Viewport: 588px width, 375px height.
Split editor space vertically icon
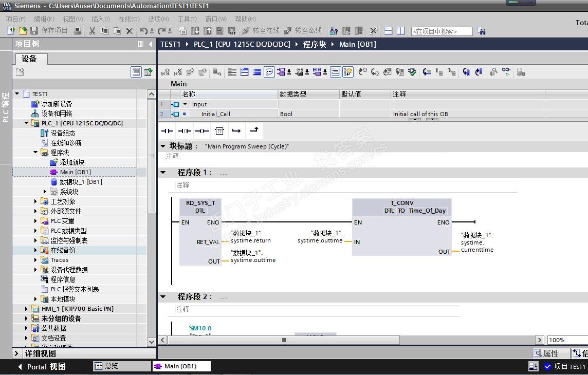tap(401, 31)
